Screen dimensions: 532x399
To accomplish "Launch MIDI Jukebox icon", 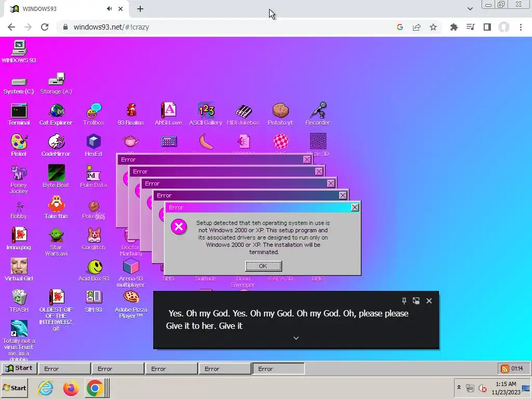I will pos(243,114).
